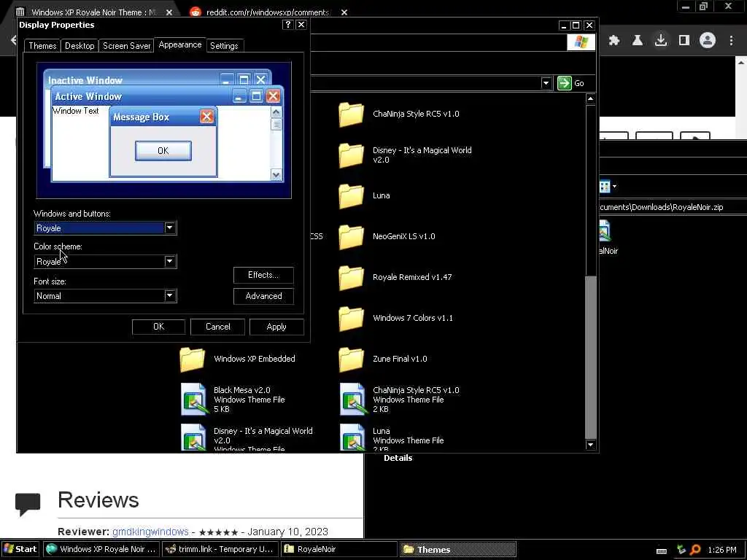Open the Chrome profile avatar icon
Image resolution: width=747 pixels, height=560 pixels.
708,41
